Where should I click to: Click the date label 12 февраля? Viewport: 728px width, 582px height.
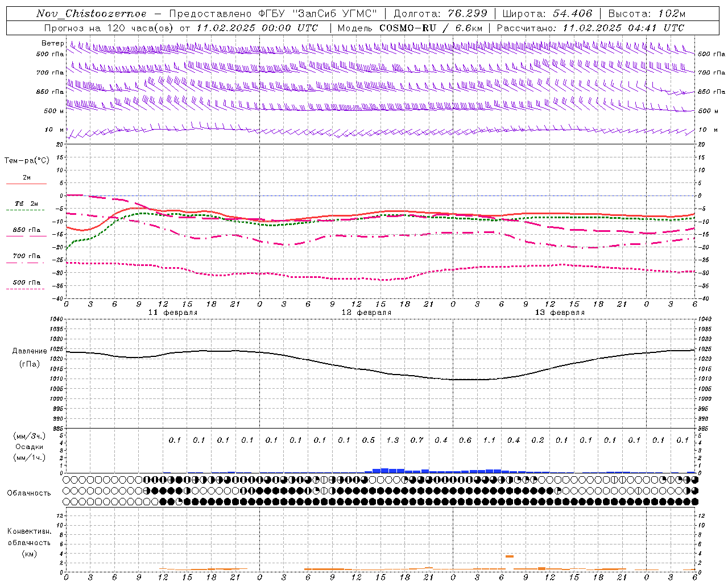366,313
